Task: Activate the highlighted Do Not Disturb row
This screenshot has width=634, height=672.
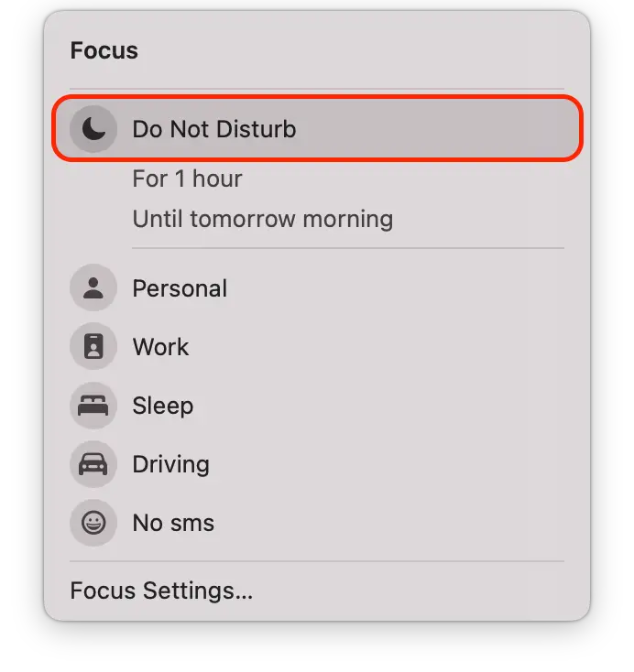Action: pos(317,128)
